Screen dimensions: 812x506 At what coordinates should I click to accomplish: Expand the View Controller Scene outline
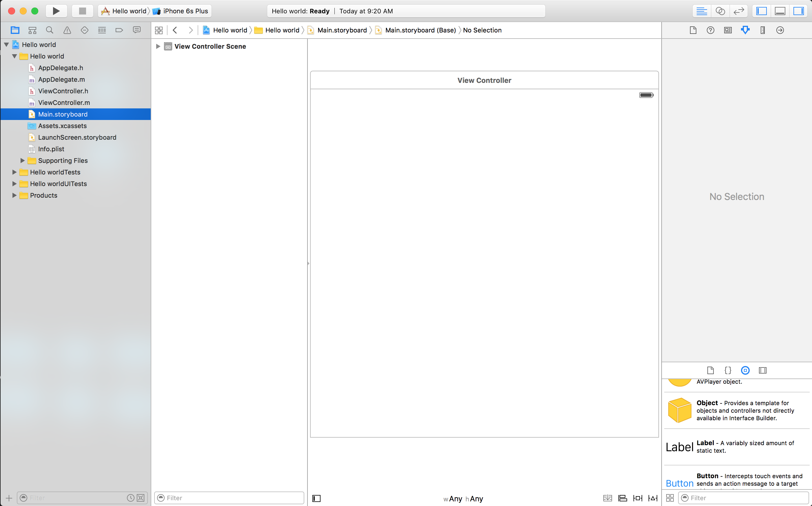pos(158,47)
